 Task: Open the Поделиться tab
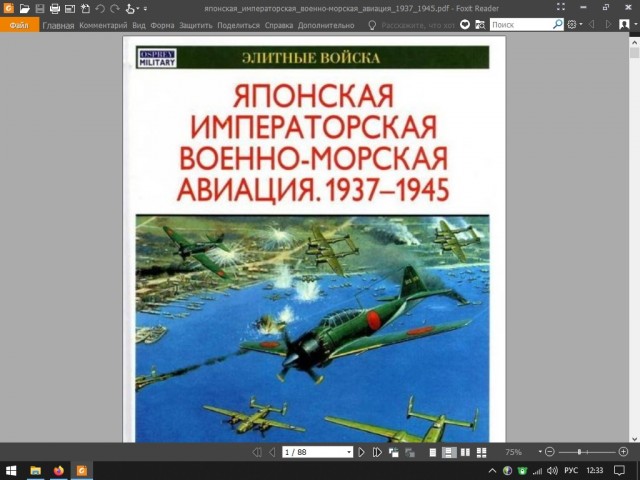point(238,25)
